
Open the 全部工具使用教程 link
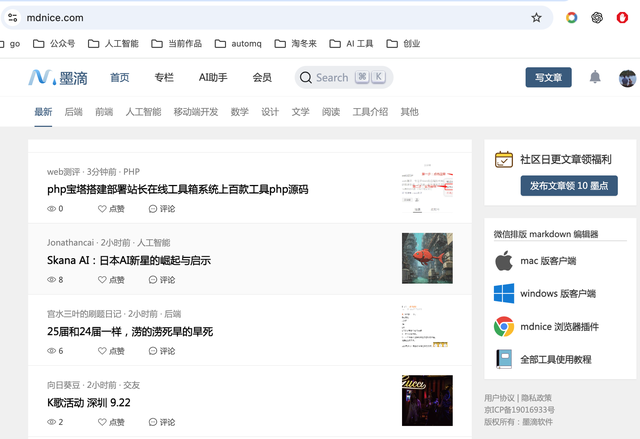[x=556, y=359]
